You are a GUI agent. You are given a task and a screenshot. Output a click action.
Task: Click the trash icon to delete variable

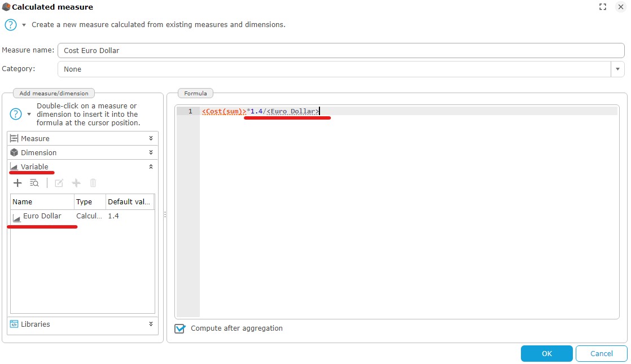[93, 183]
